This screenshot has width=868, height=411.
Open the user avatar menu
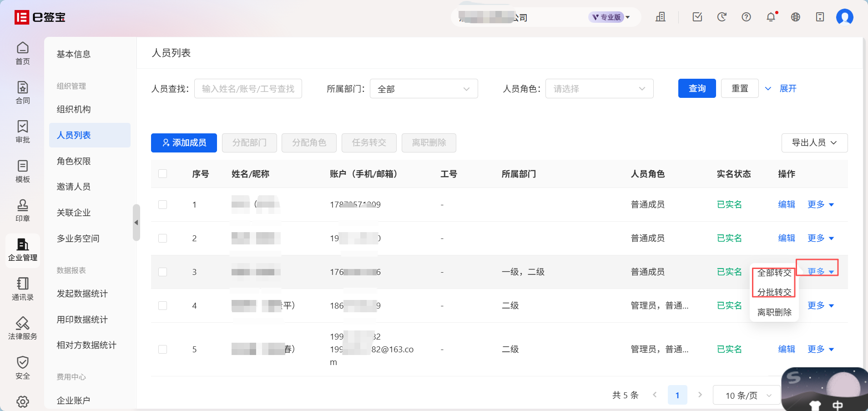pyautogui.click(x=845, y=17)
